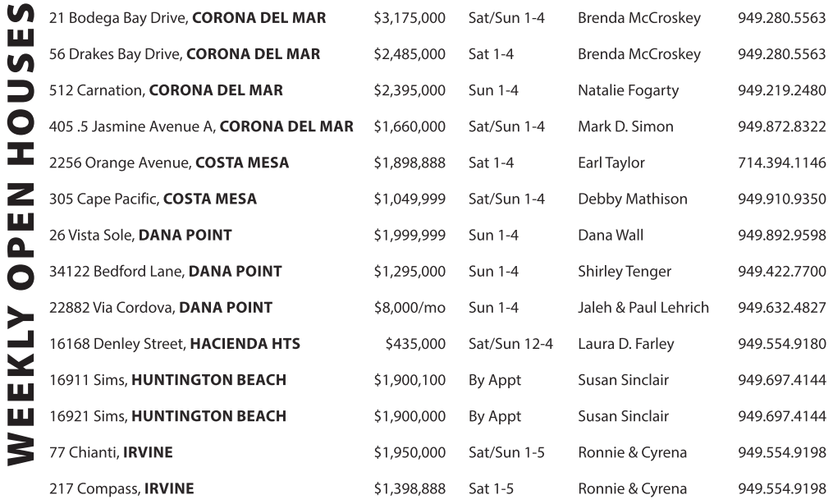The height and width of the screenshot is (504, 833).
Task: Click the 21 Bodega Bay Drive listing
Action: (187, 18)
